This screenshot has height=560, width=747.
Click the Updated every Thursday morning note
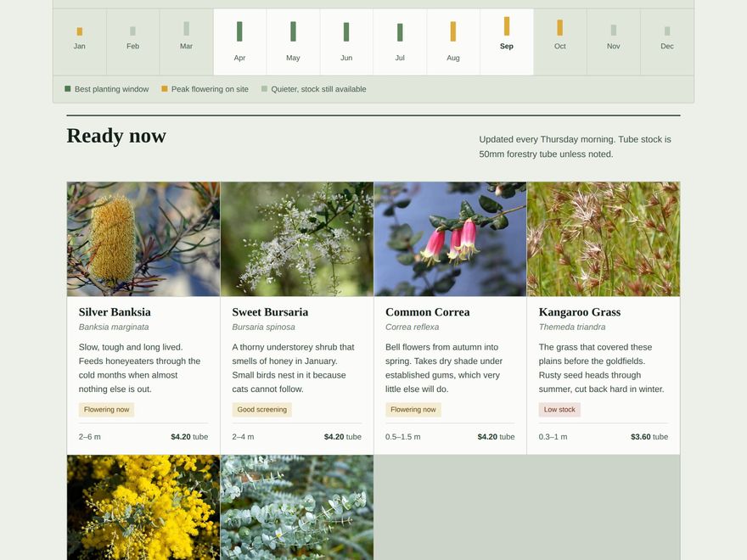point(575,147)
